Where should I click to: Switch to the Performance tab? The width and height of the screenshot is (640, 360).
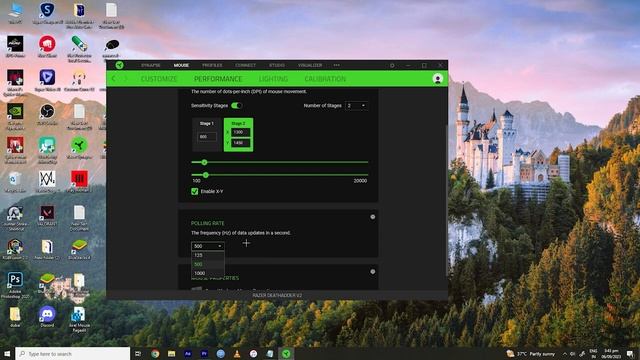pos(218,79)
